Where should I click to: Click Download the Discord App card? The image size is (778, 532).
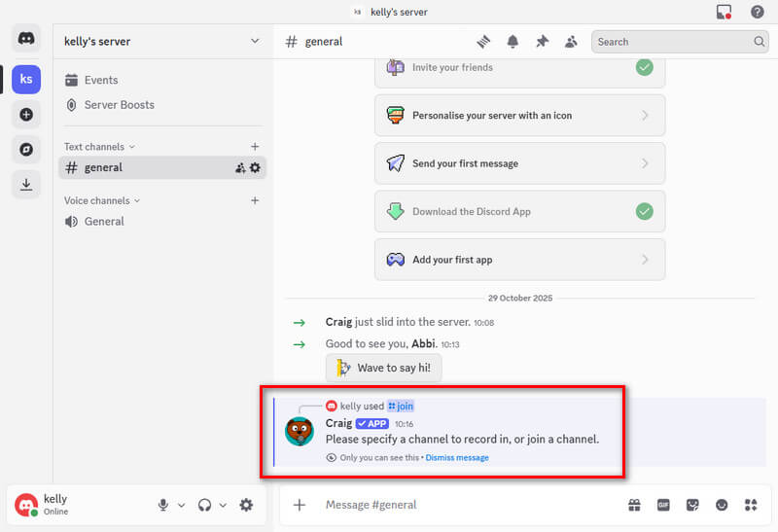[520, 212]
